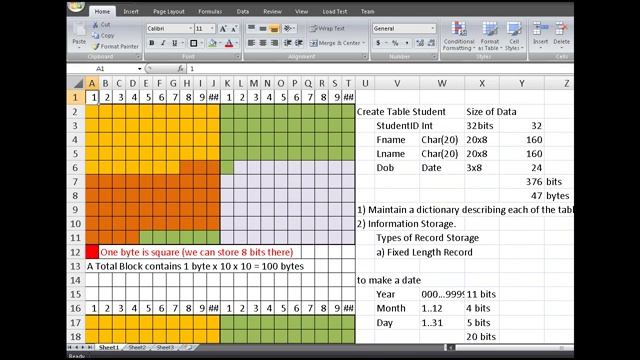Apply Comma Style format
This screenshot has height=360, width=640.
407,43
